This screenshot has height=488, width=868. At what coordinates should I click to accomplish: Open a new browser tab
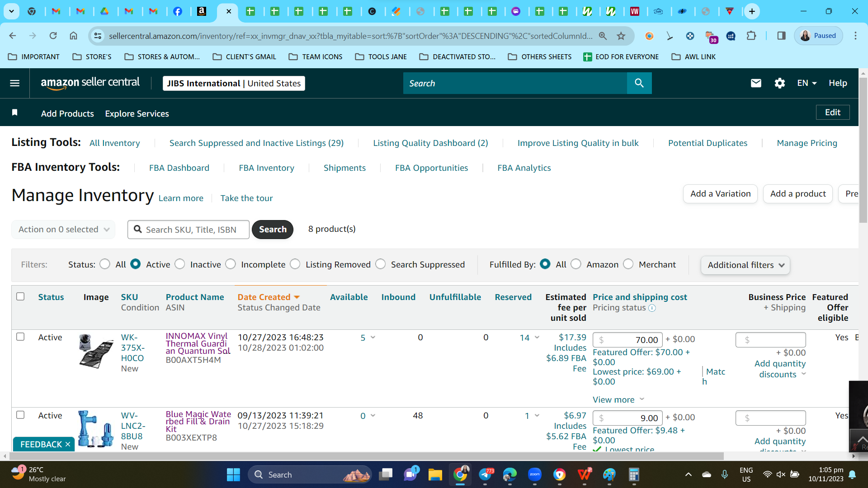[x=752, y=11]
